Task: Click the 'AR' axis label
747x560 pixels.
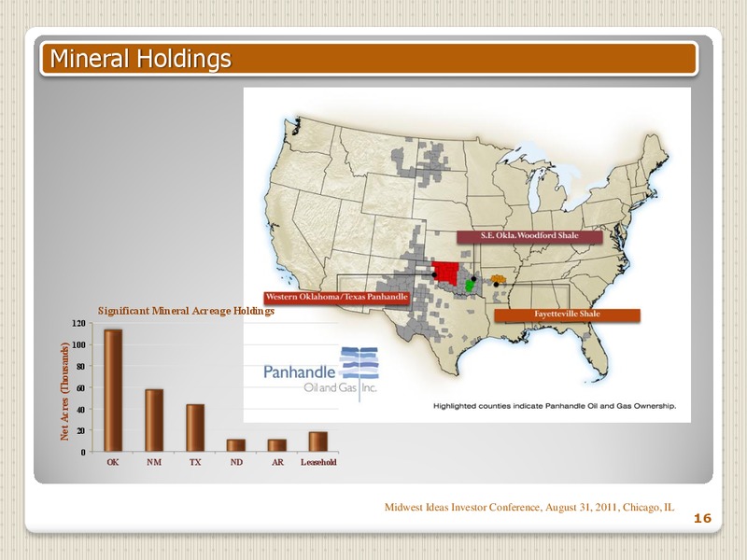Action: pyautogui.click(x=277, y=462)
